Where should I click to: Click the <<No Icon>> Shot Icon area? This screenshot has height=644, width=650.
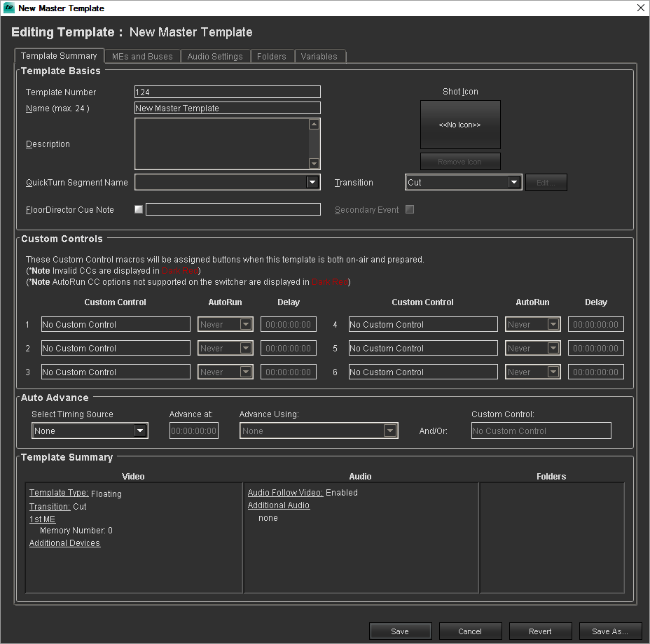coord(460,125)
